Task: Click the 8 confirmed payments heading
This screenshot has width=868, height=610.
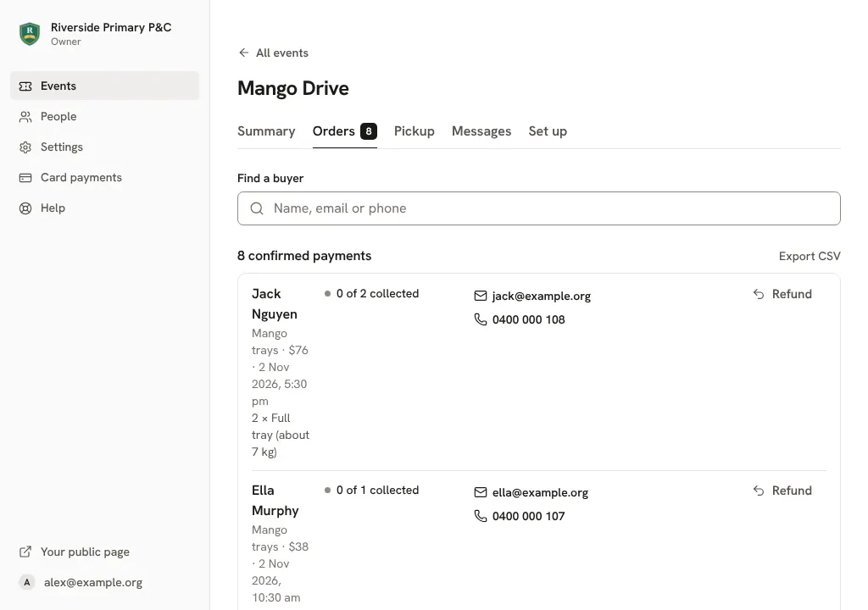Action: [x=304, y=256]
